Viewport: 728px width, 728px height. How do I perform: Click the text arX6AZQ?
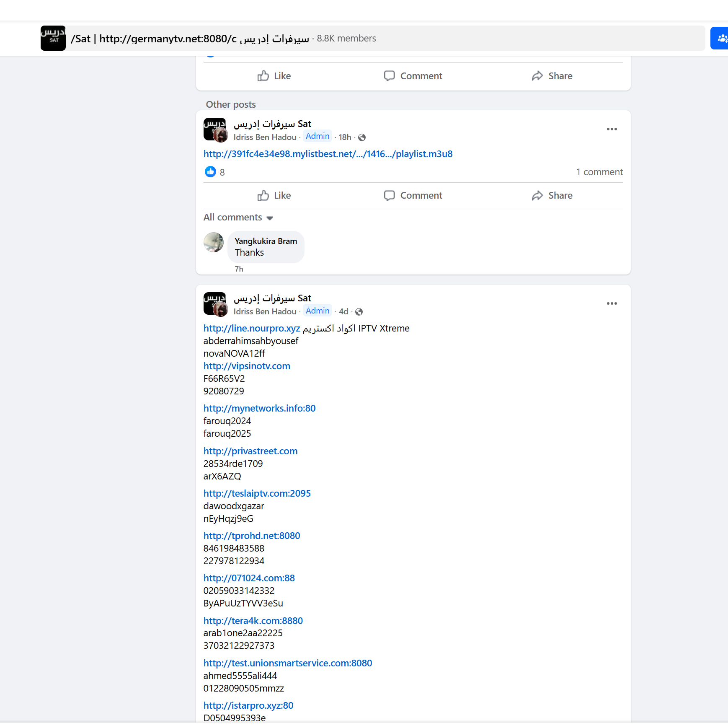[222, 476]
